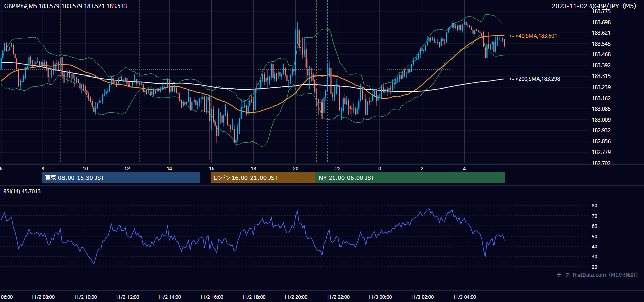Screen dimensions: 644x302
Task: Click price axis value 183.162
Action: [x=601, y=98]
